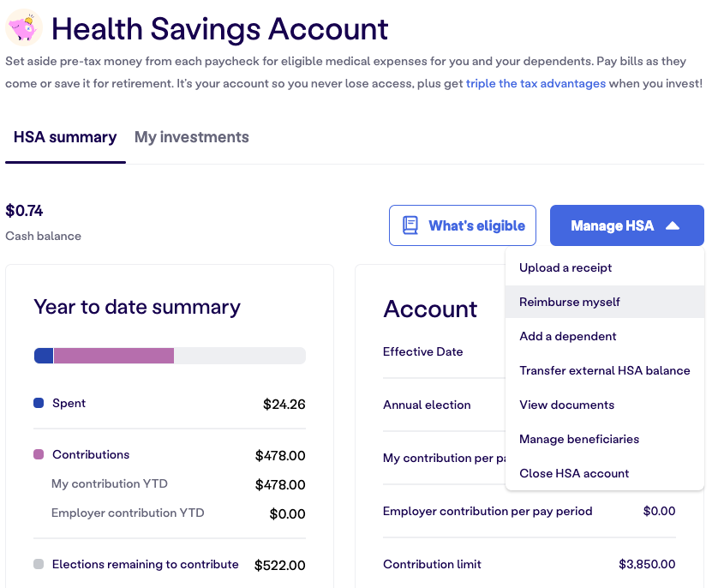Select Transfer external HSA balance
Viewport: 712px width, 588px height.
pyautogui.click(x=604, y=370)
